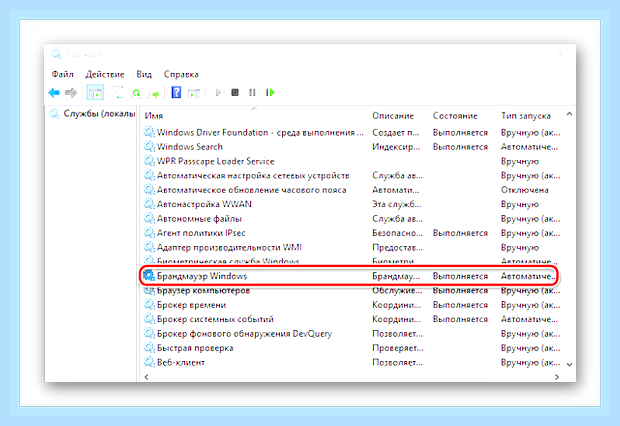
Task: Click the gear icon of Windows Search
Action: [149, 146]
